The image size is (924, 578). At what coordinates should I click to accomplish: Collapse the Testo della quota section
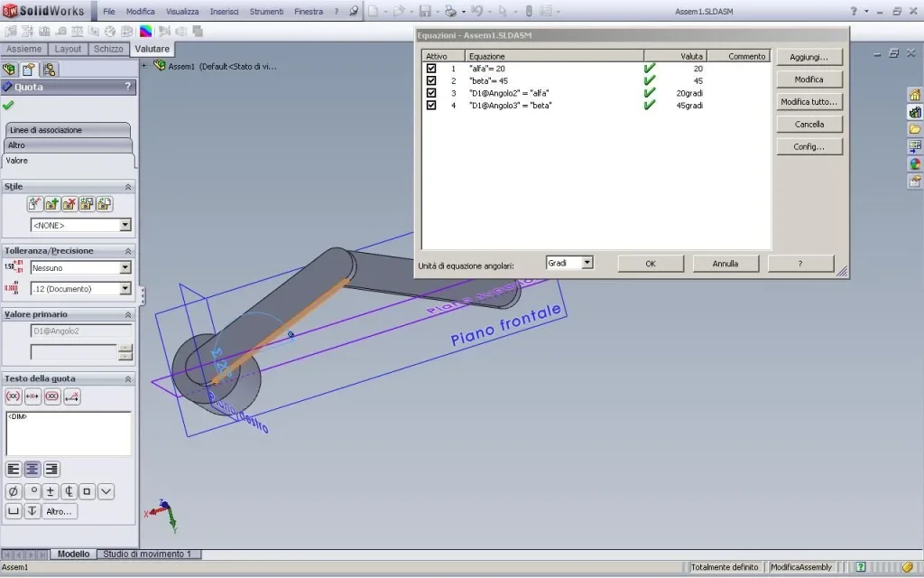pos(128,378)
